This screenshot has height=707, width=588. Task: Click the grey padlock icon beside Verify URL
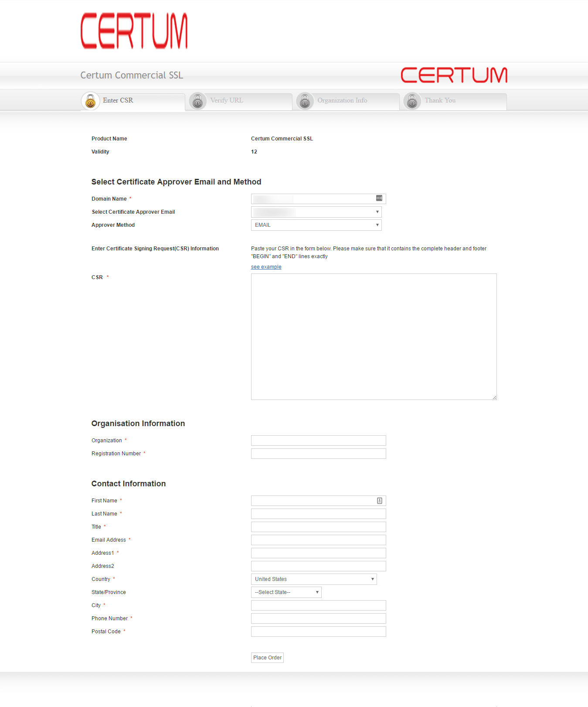(x=198, y=101)
